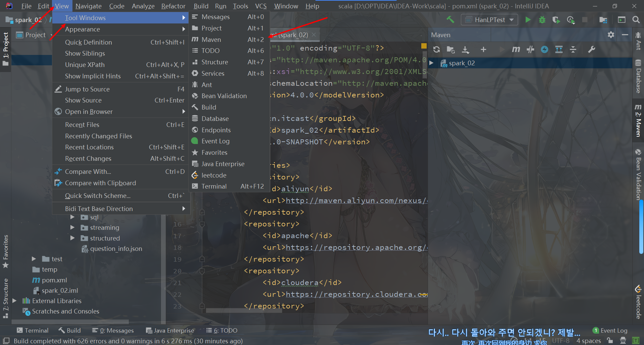Viewport: 644px width, 345px height.
Task: Generate sources and update folders icon
Action: [451, 50]
